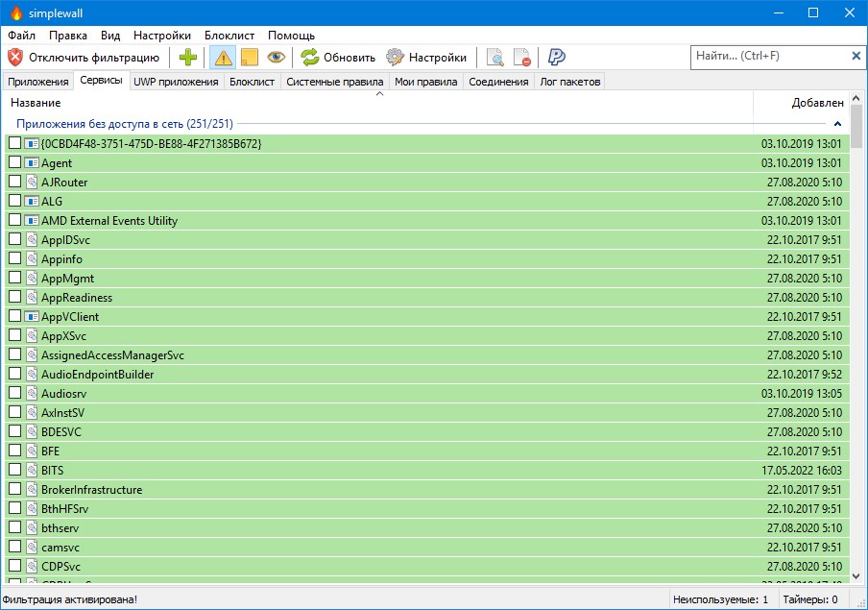Viewport: 868px width, 610px height.
Task: Switch to the Соединения tab
Action: tap(498, 82)
